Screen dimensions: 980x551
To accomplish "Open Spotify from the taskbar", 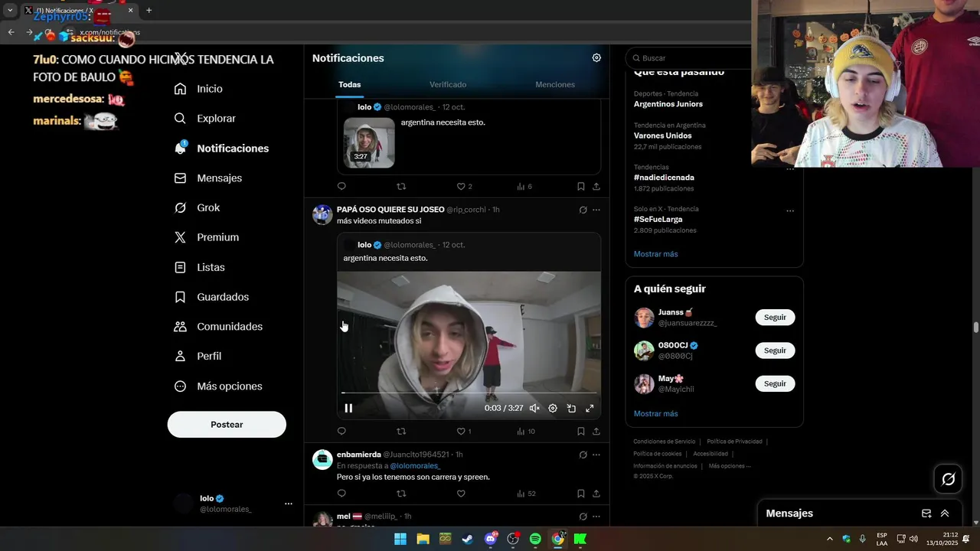I will (x=535, y=539).
